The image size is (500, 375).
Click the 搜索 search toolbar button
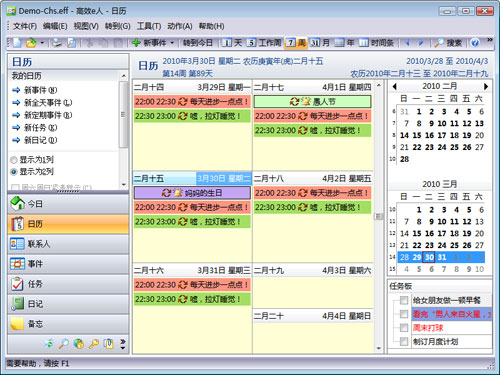448,43
